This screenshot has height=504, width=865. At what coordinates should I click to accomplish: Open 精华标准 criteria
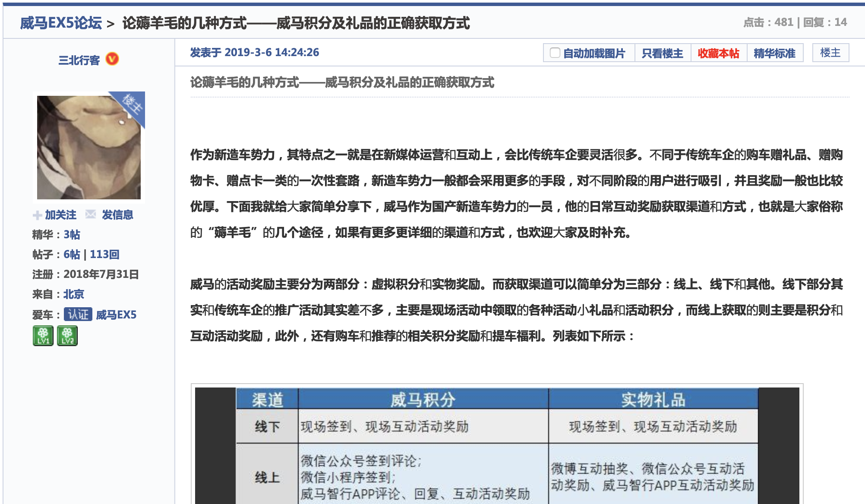point(775,53)
